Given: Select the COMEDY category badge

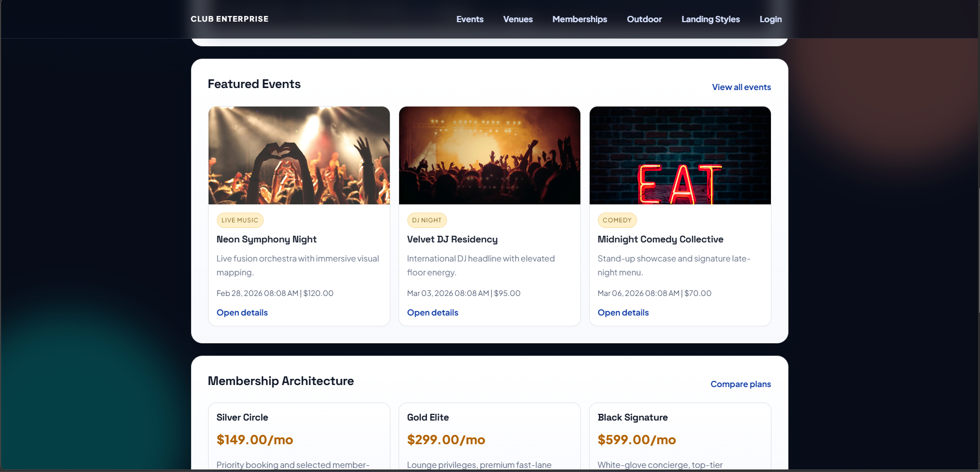Looking at the screenshot, I should click(616, 220).
